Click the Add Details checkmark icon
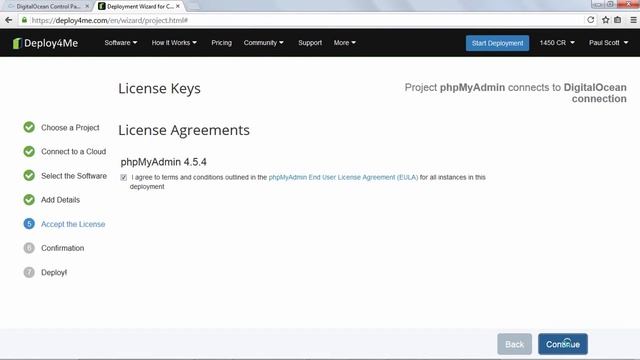The image size is (640, 360). (x=29, y=200)
